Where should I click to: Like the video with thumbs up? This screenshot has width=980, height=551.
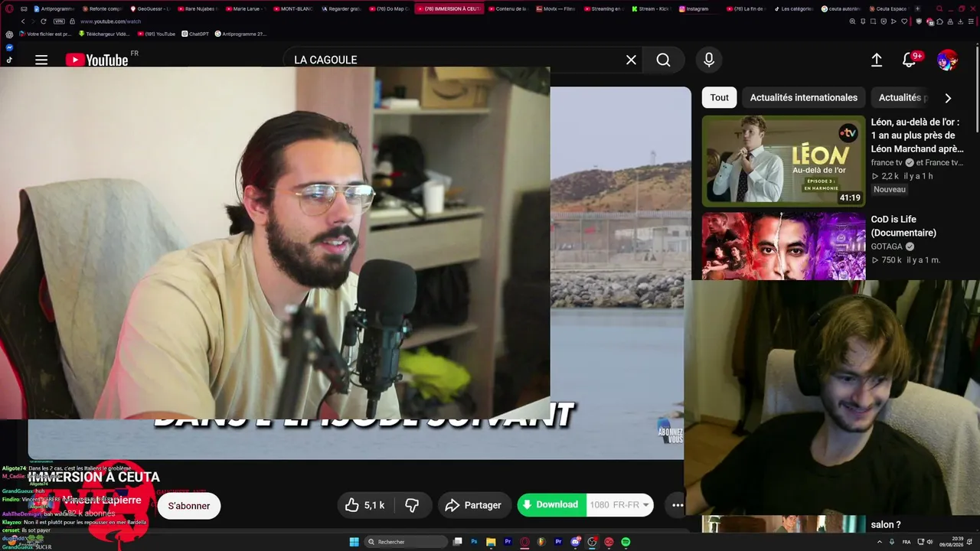(366, 505)
